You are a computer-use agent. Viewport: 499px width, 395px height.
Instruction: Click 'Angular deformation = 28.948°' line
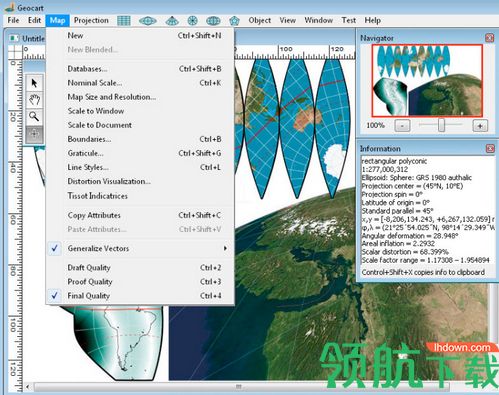click(410, 235)
